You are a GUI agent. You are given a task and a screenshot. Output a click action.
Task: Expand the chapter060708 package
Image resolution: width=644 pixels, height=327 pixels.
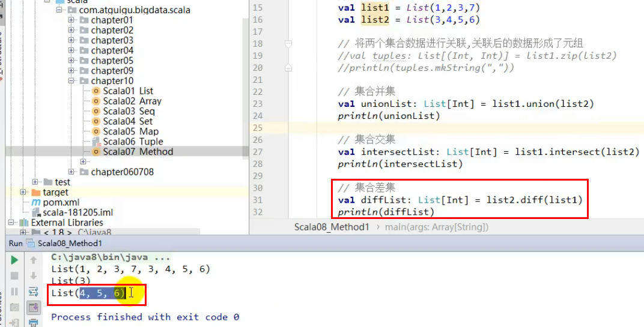tap(71, 172)
